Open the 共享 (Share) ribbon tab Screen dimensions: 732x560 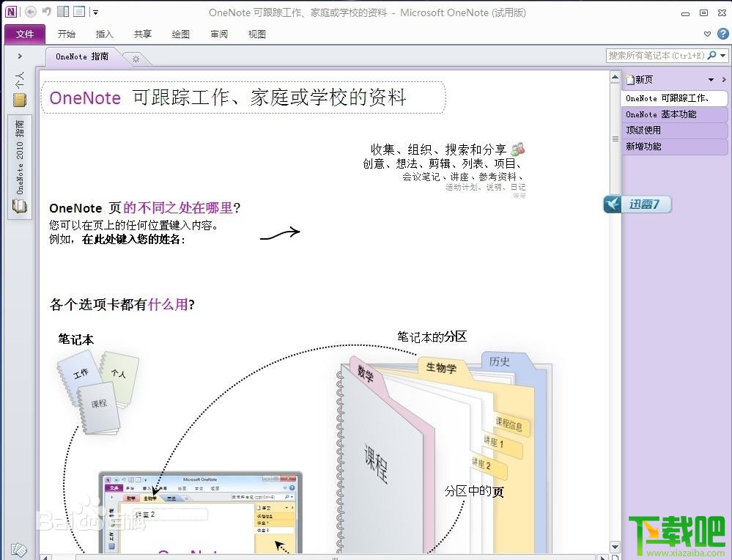pyautogui.click(x=142, y=34)
